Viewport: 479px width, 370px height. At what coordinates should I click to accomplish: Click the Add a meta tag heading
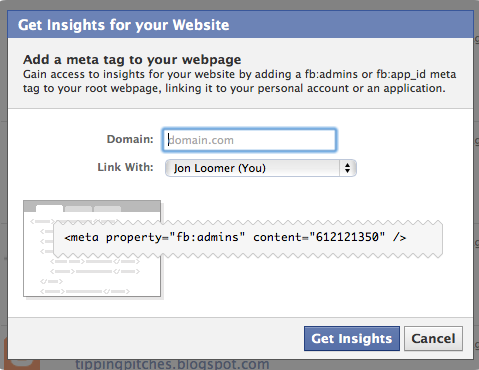click(132, 60)
